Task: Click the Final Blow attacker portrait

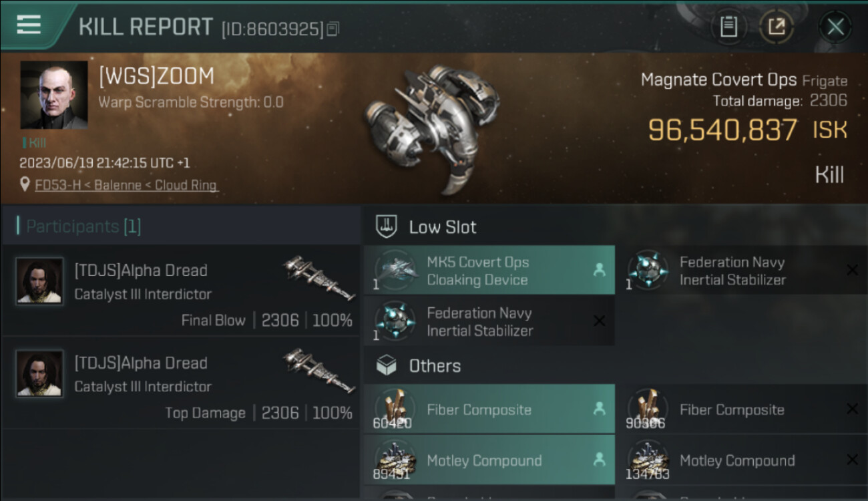Action: pyautogui.click(x=39, y=281)
